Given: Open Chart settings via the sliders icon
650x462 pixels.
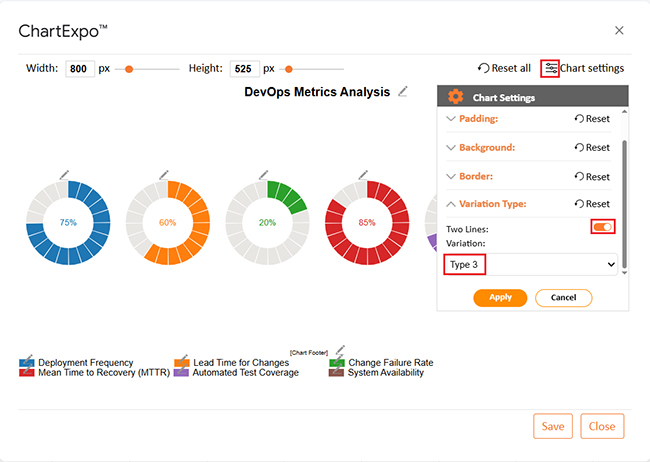Looking at the screenshot, I should tap(550, 68).
